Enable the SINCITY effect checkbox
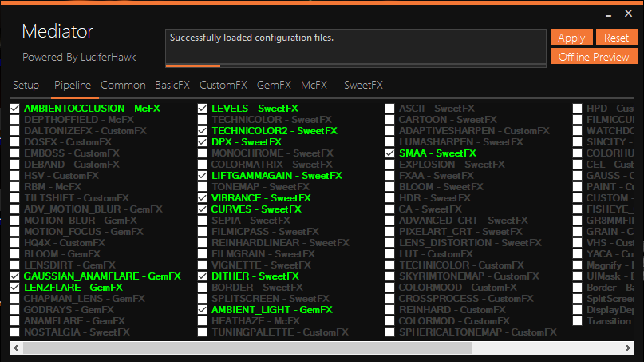 (x=578, y=142)
